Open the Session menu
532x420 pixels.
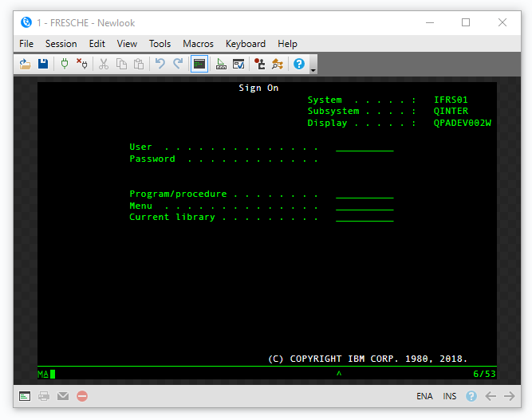tap(61, 44)
